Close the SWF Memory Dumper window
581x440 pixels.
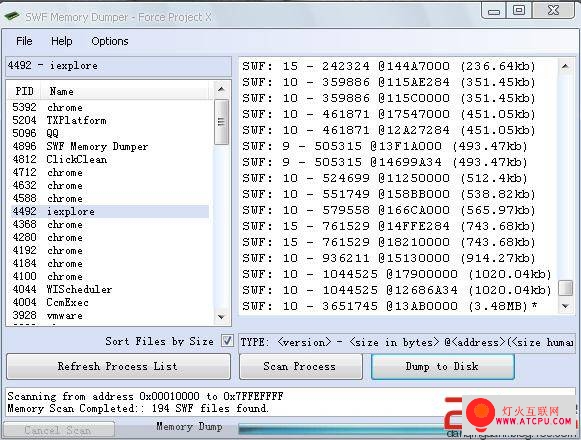(553, 10)
